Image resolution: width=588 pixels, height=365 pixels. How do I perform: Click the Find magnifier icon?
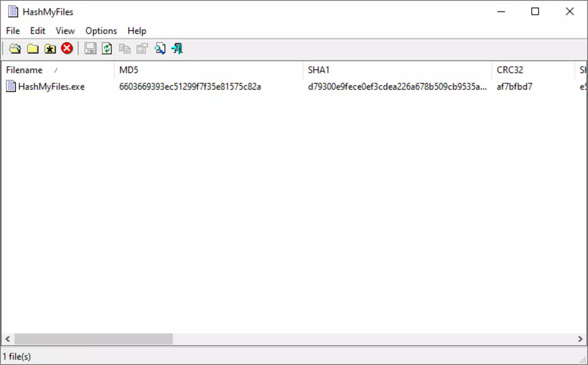tap(160, 48)
